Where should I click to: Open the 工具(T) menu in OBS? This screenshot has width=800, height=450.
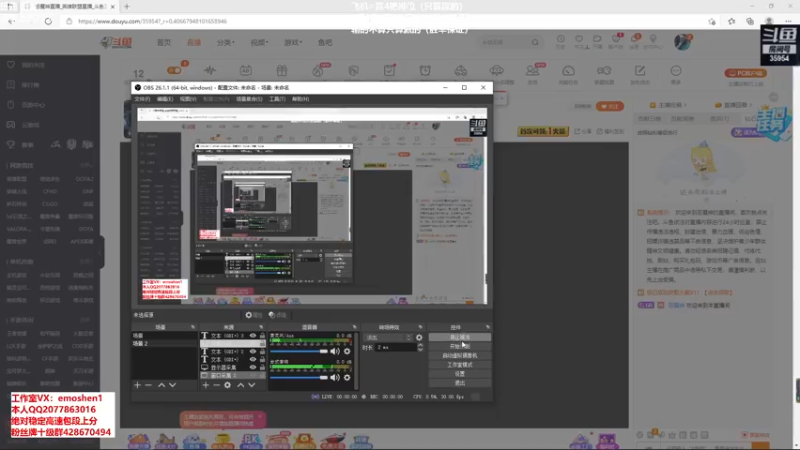pyautogui.click(x=277, y=99)
